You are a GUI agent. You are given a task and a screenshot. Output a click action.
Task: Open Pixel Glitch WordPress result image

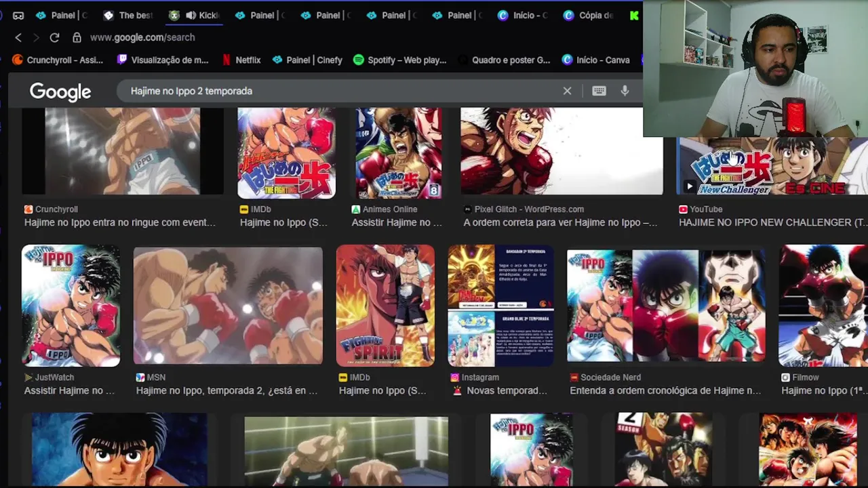click(561, 151)
